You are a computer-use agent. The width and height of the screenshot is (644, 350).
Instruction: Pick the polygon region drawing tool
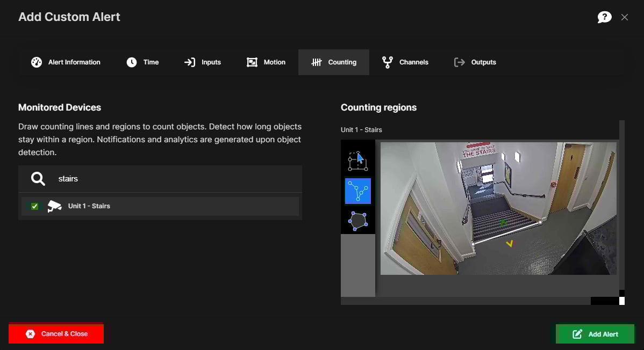pyautogui.click(x=357, y=221)
